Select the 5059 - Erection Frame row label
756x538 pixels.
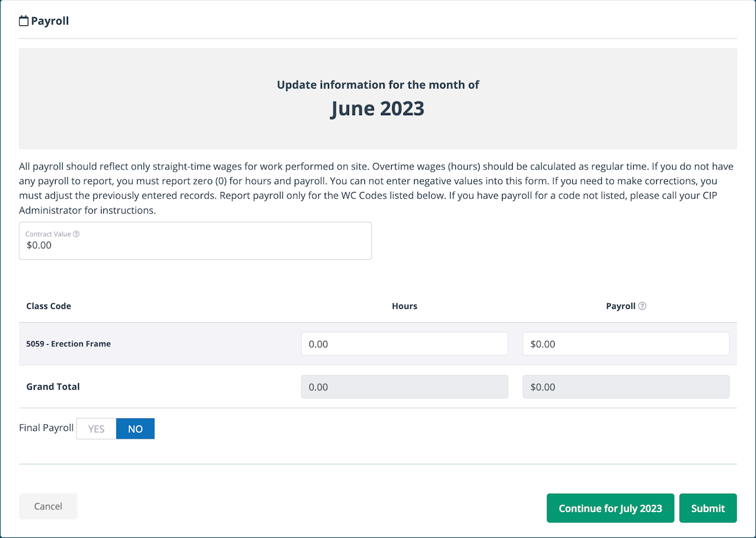[69, 344]
